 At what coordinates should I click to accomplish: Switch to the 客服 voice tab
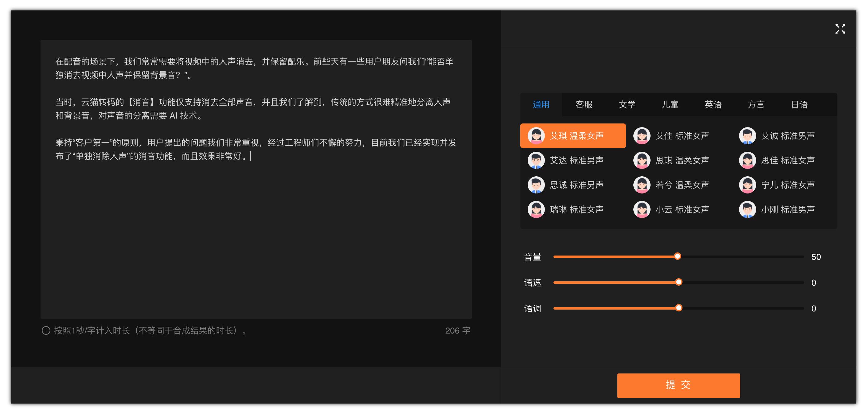(x=584, y=104)
